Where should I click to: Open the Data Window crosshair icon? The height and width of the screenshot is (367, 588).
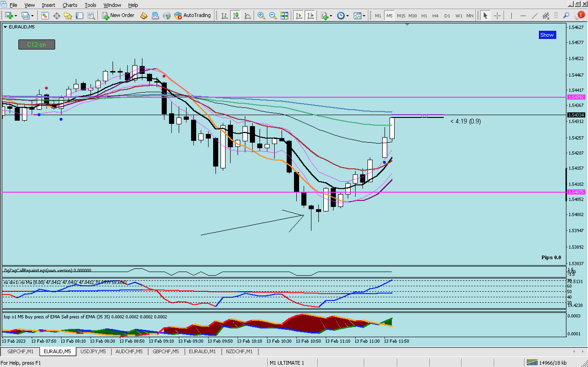click(x=56, y=16)
